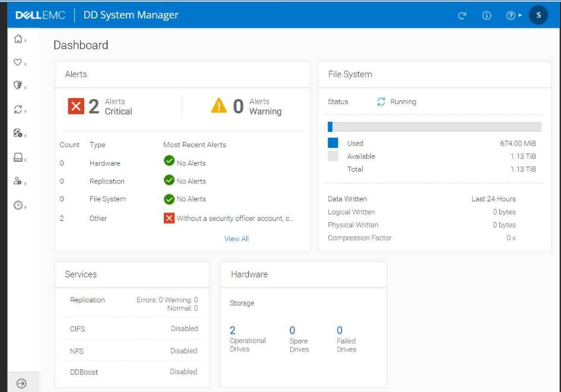Open the security officer account alert text
The width and height of the screenshot is (561, 392).
tap(235, 219)
